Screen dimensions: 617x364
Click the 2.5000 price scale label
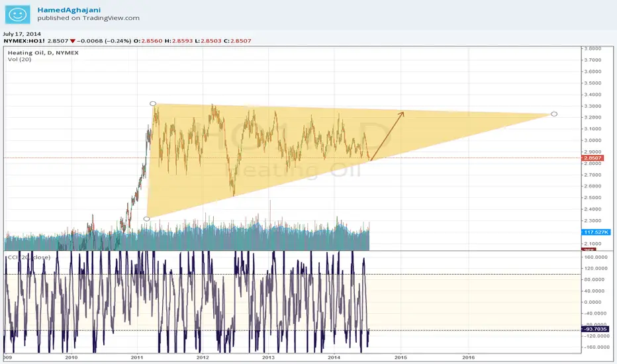[593, 197]
